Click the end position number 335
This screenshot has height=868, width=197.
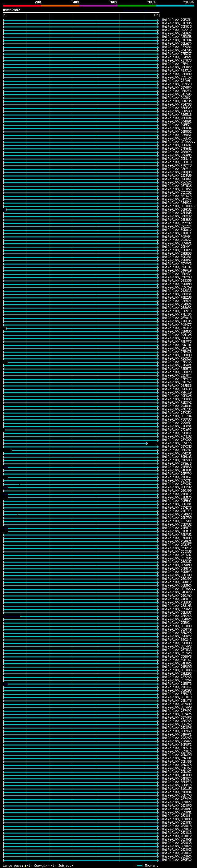tap(155, 15)
